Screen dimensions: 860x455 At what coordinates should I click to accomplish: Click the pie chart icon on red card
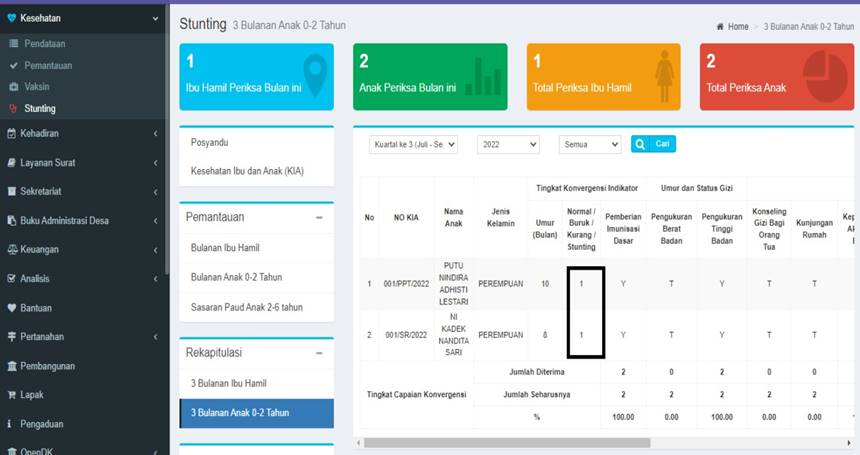825,75
